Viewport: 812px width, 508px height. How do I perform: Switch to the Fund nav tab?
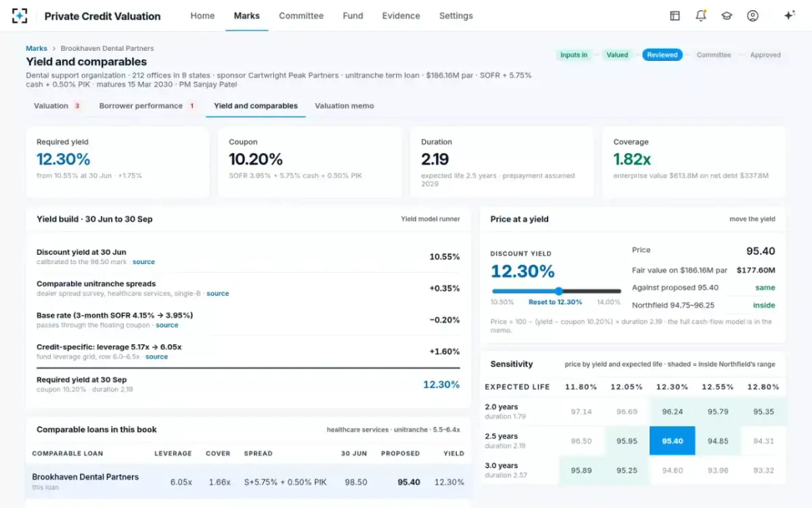(353, 16)
